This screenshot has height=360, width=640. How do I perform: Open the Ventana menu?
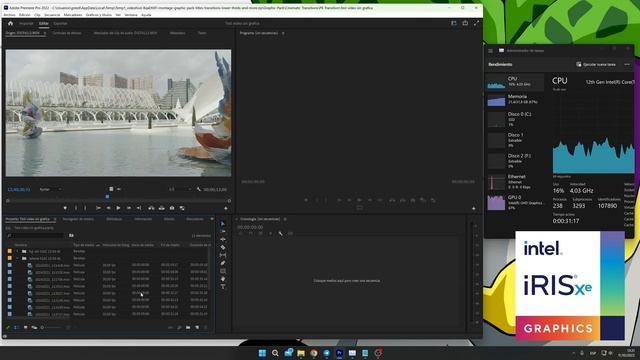[131, 15]
